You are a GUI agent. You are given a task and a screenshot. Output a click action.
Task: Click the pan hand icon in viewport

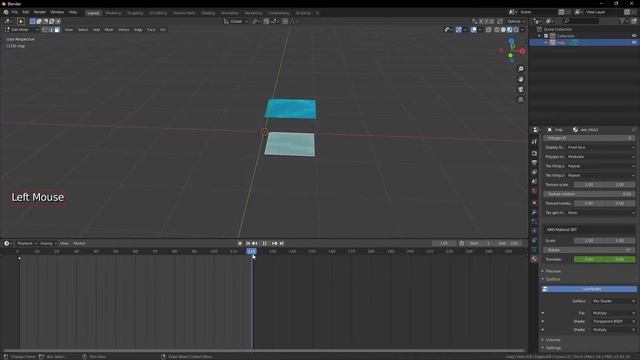click(x=521, y=79)
